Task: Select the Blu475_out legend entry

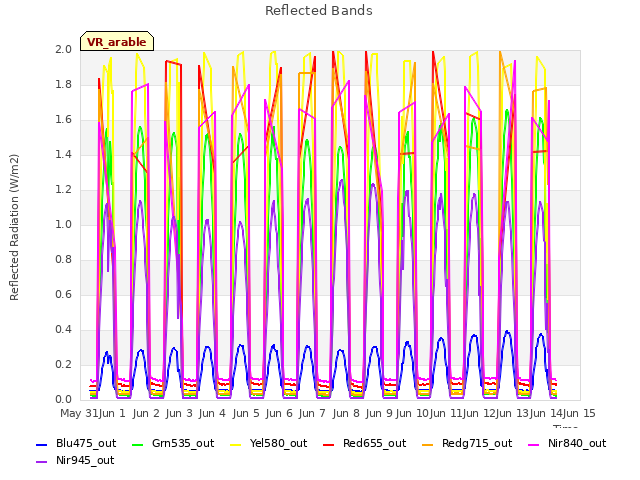Action: [x=76, y=443]
